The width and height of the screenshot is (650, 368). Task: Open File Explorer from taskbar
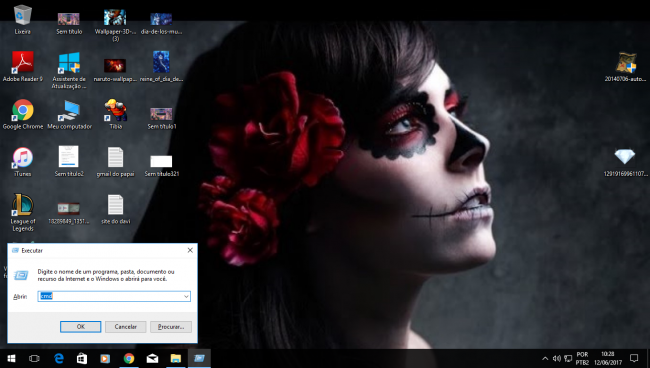point(176,358)
